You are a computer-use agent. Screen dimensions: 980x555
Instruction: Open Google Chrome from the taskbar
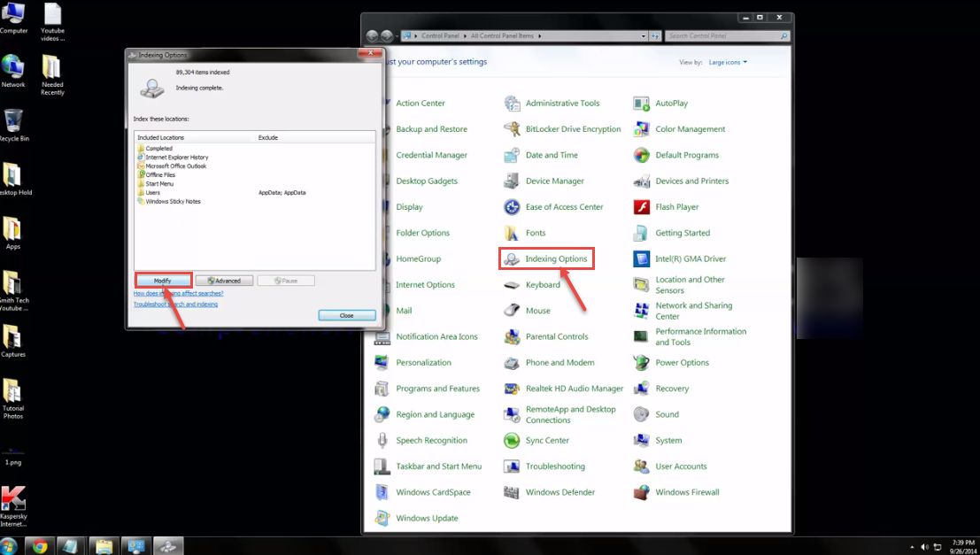coord(40,546)
